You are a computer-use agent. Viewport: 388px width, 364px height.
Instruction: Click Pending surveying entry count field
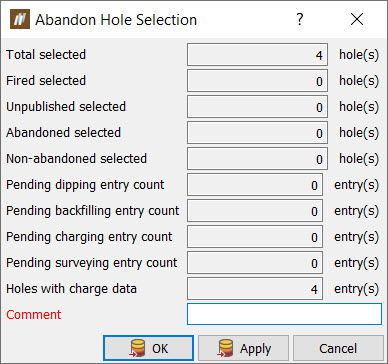click(255, 263)
